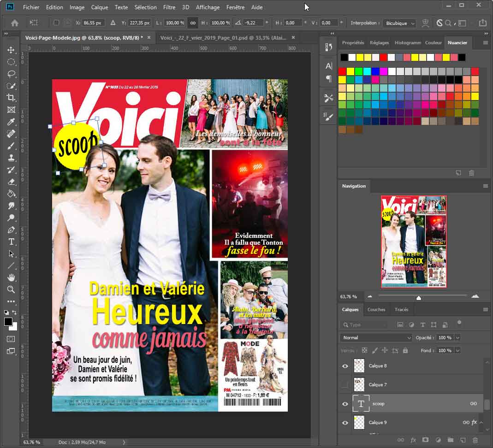This screenshot has height=448, width=493.
Task: Switch to Voici 22 Février 2019 document tab
Action: [223, 38]
